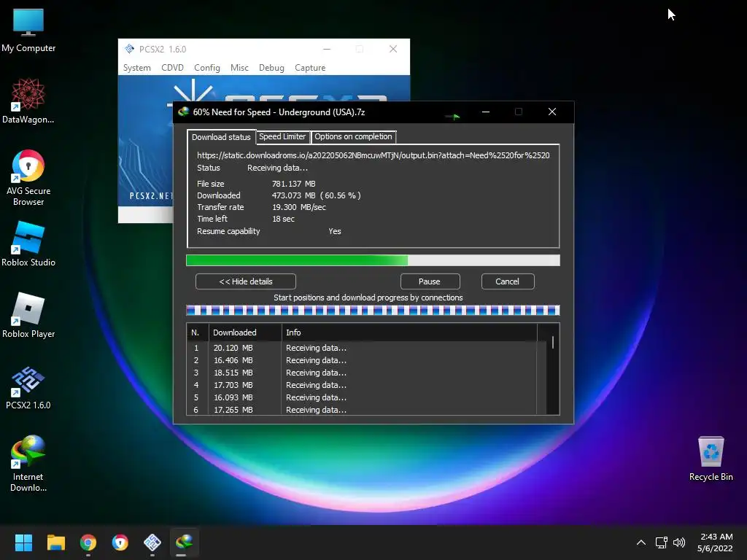Screen dimensions: 747x560
Task: Select the PCSX2 1.6.0 desktop shortcut
Action: (x=28, y=387)
